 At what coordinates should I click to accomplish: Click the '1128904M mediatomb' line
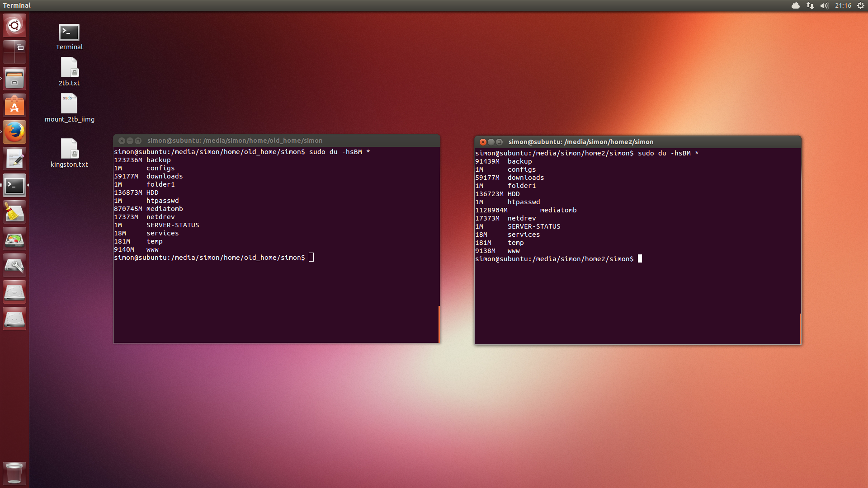(526, 210)
